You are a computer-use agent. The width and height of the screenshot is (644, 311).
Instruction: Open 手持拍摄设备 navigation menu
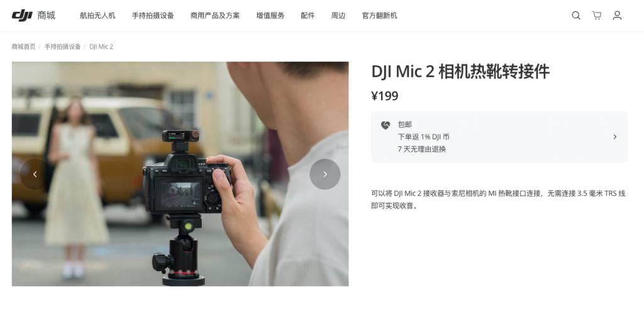coord(153,16)
